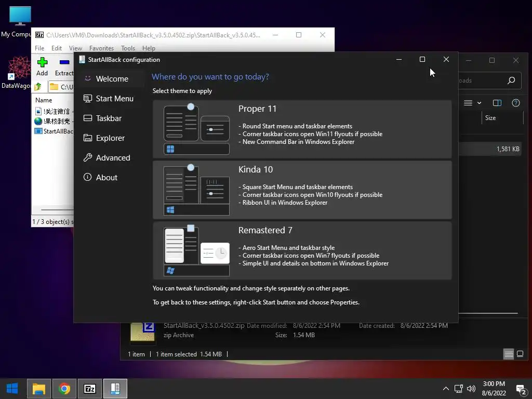532x399 pixels.
Task: Click the Start Menu sidebar icon
Action: coord(87,98)
